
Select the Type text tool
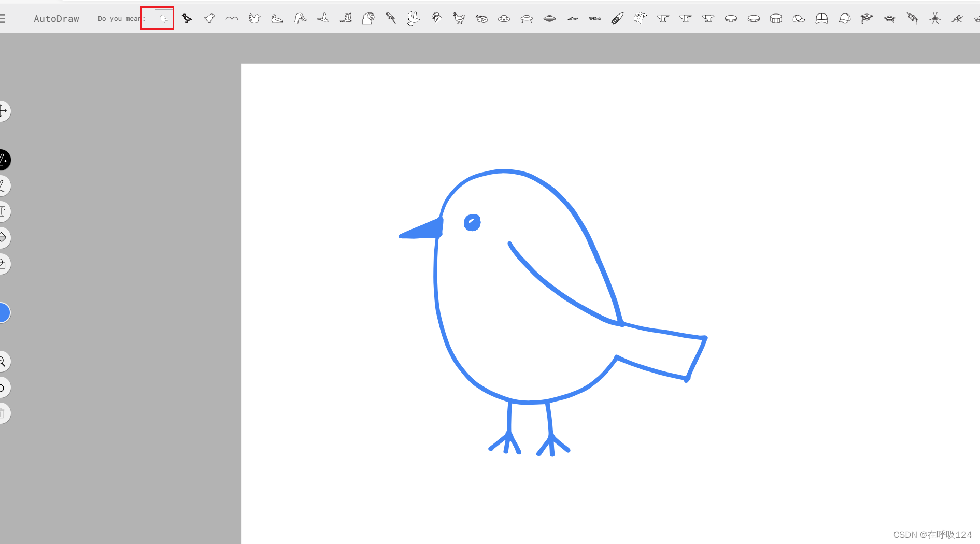point(3,211)
